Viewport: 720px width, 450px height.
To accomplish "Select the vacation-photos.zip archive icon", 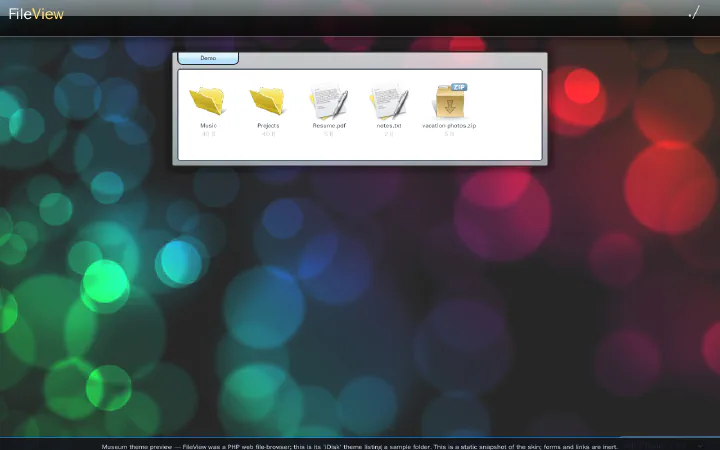I will tap(450, 101).
